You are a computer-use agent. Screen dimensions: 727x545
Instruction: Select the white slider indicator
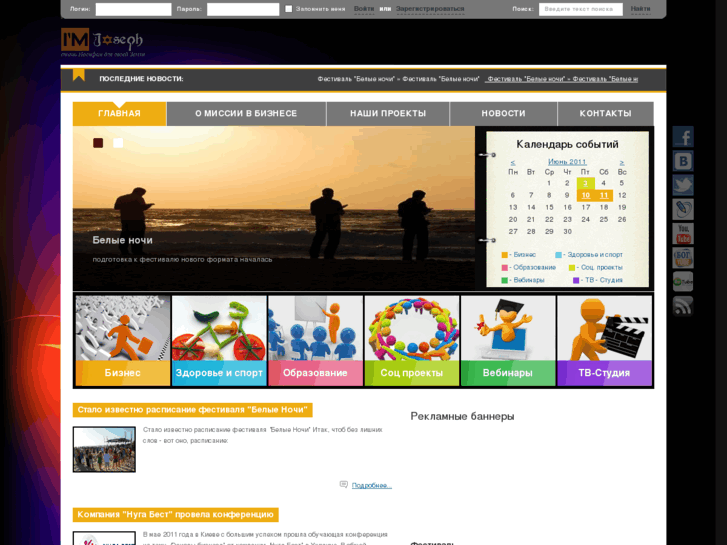(x=118, y=143)
